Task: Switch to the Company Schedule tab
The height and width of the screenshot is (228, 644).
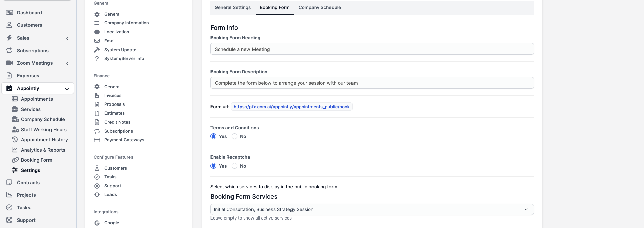Action: click(320, 7)
